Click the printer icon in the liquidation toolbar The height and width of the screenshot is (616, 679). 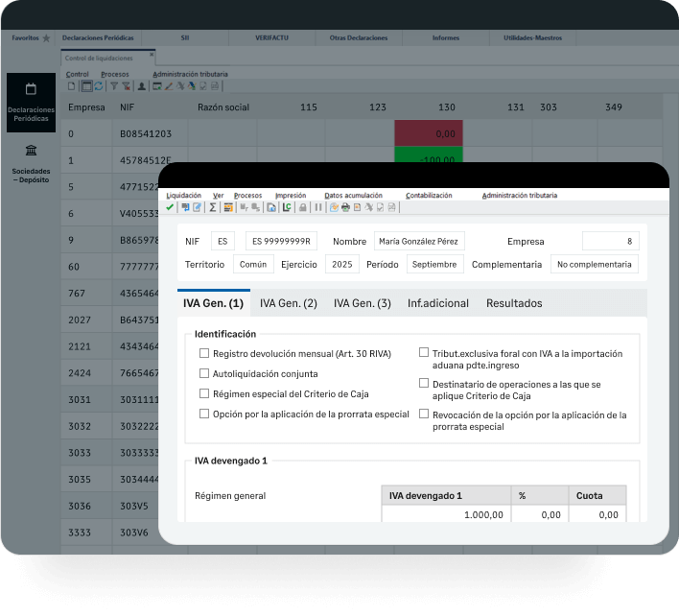coord(345,207)
